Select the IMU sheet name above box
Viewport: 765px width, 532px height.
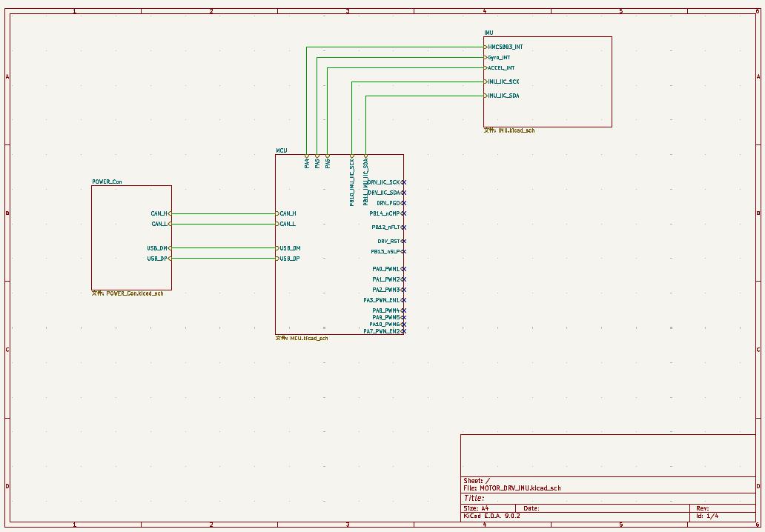click(489, 33)
